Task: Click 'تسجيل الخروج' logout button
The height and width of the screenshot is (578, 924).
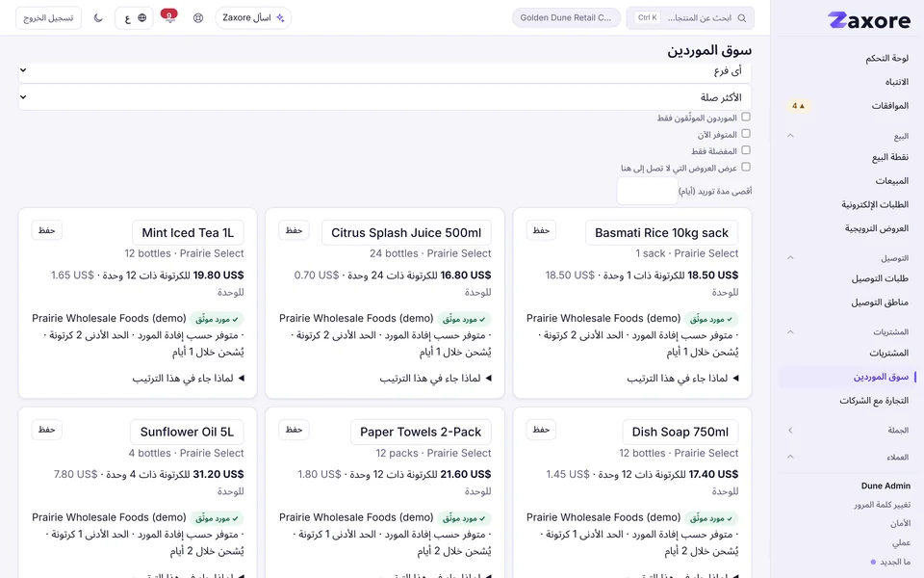Action: pos(48,17)
